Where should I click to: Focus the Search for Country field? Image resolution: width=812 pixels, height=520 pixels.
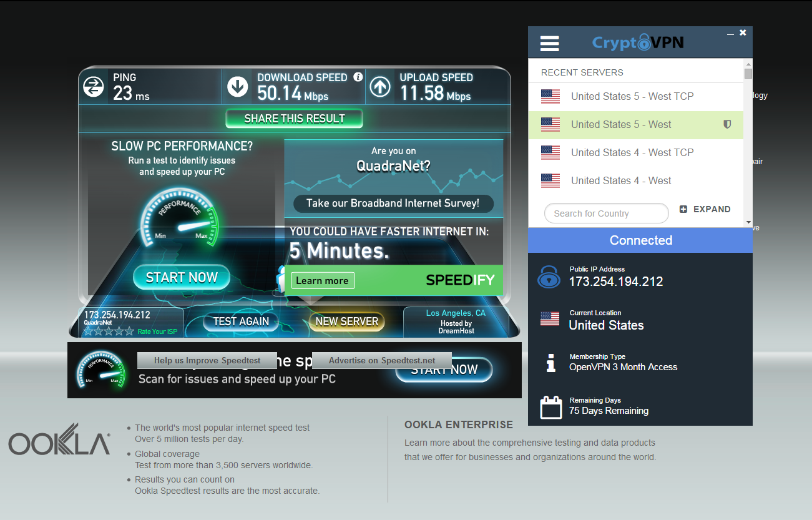[606, 213]
